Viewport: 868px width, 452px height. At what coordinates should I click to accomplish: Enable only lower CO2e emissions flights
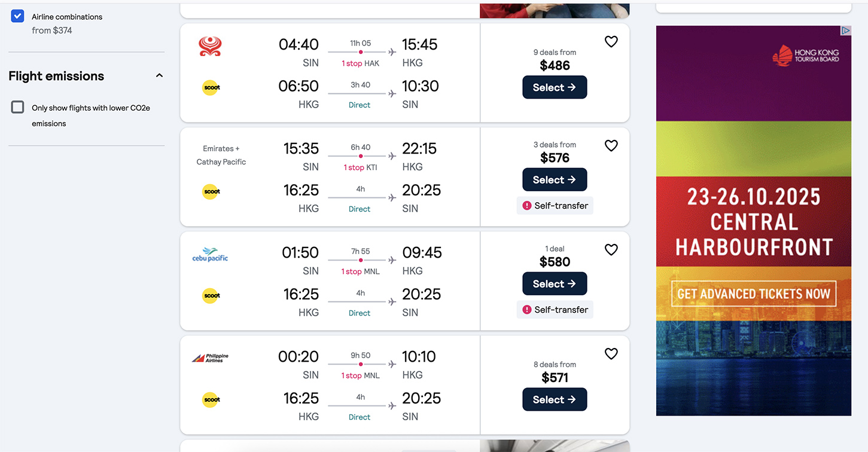pos(18,108)
